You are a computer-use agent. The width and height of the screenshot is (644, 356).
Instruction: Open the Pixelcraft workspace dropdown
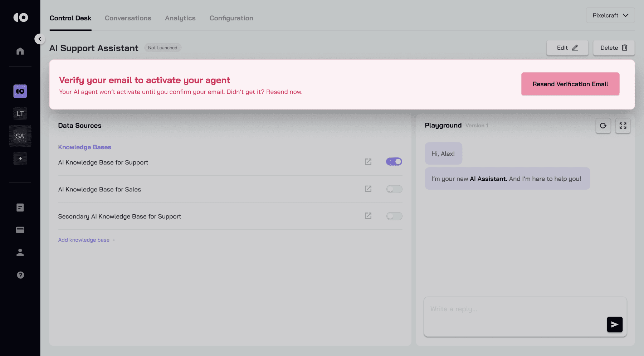click(x=610, y=15)
